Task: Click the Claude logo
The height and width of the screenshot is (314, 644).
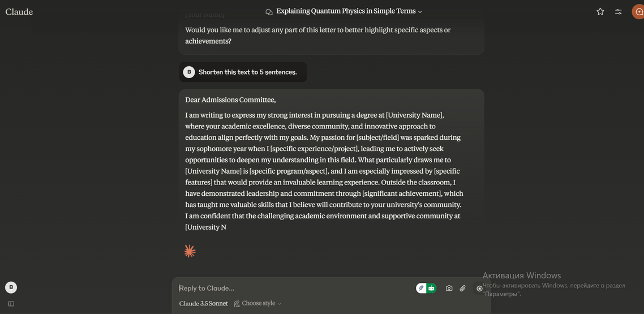Action: [x=19, y=12]
